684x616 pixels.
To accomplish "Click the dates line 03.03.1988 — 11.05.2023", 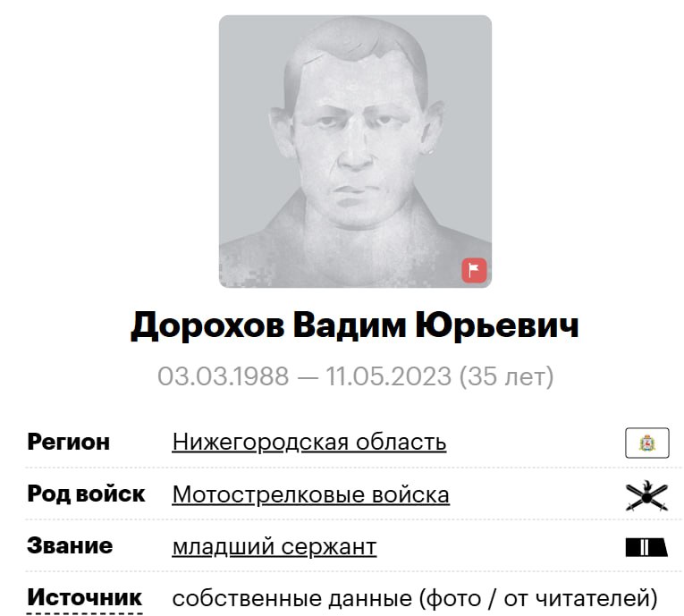I will click(304, 376).
